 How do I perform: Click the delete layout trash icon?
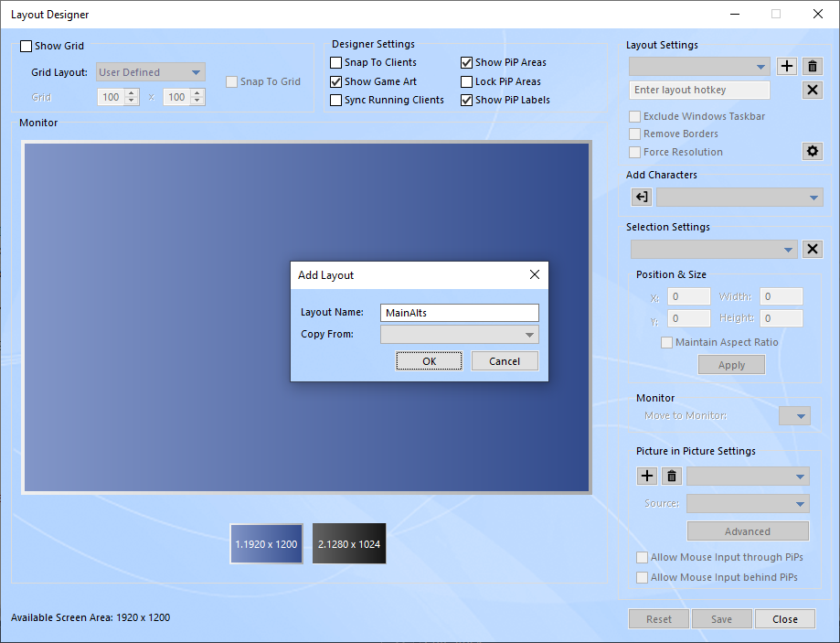[813, 67]
